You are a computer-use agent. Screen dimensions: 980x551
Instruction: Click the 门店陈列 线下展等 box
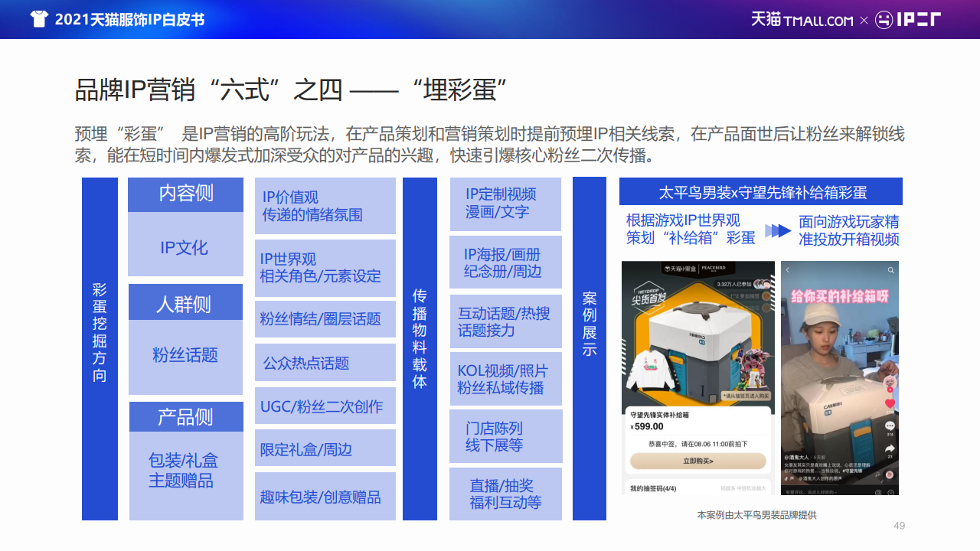pyautogui.click(x=505, y=436)
